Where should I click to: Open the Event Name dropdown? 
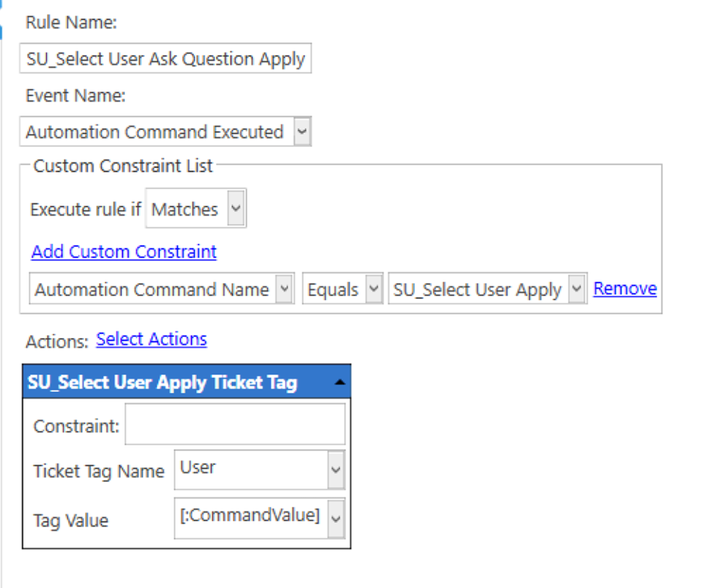coord(165,132)
